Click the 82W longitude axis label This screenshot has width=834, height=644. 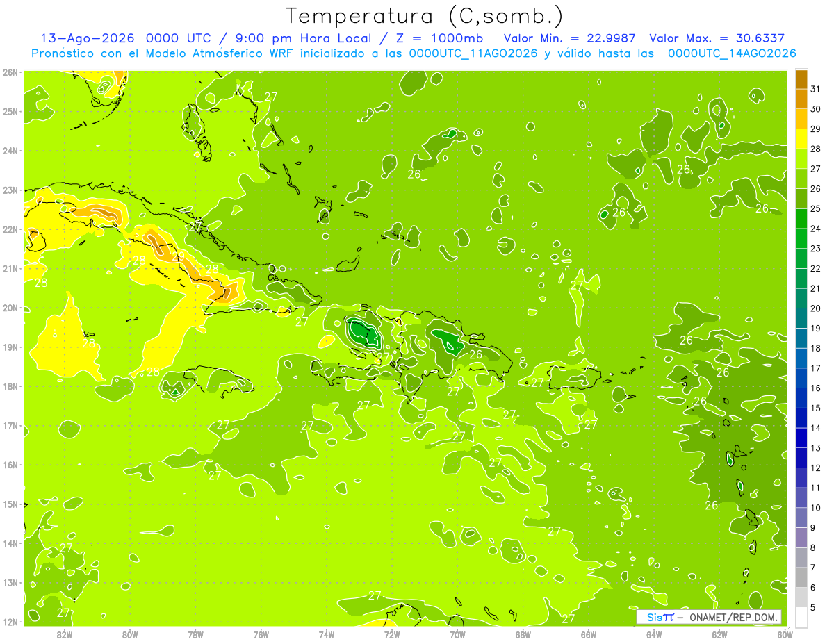pyautogui.click(x=65, y=634)
